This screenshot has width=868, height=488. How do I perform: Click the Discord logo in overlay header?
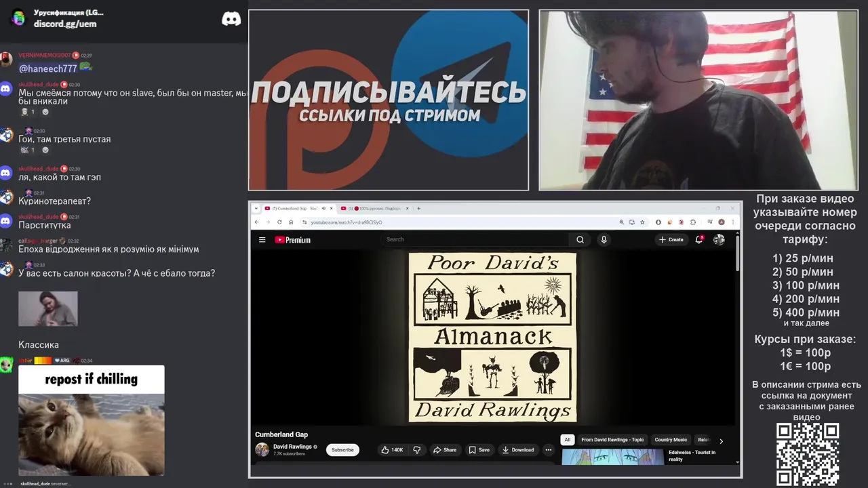(x=231, y=19)
